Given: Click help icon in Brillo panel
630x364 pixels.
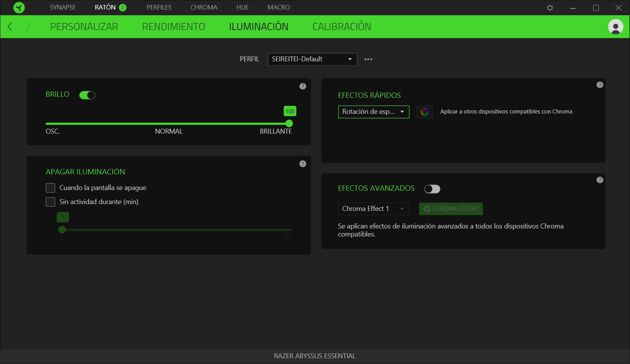Looking at the screenshot, I should tap(303, 86).
